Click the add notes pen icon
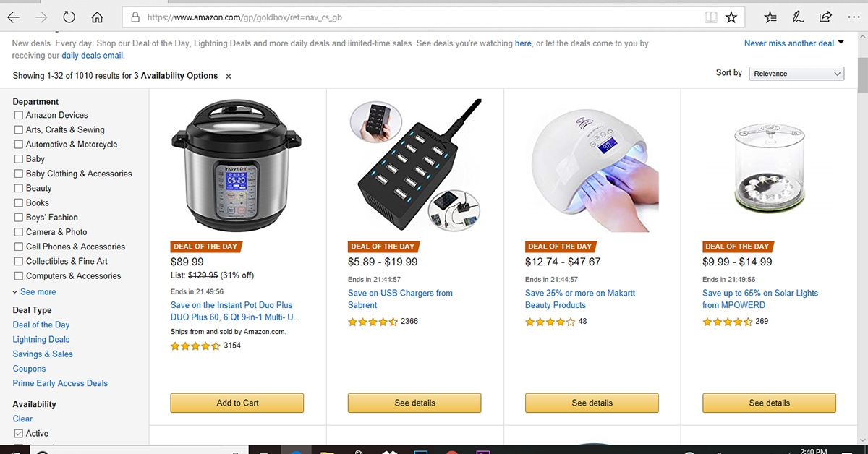868x454 pixels. pyautogui.click(x=798, y=17)
